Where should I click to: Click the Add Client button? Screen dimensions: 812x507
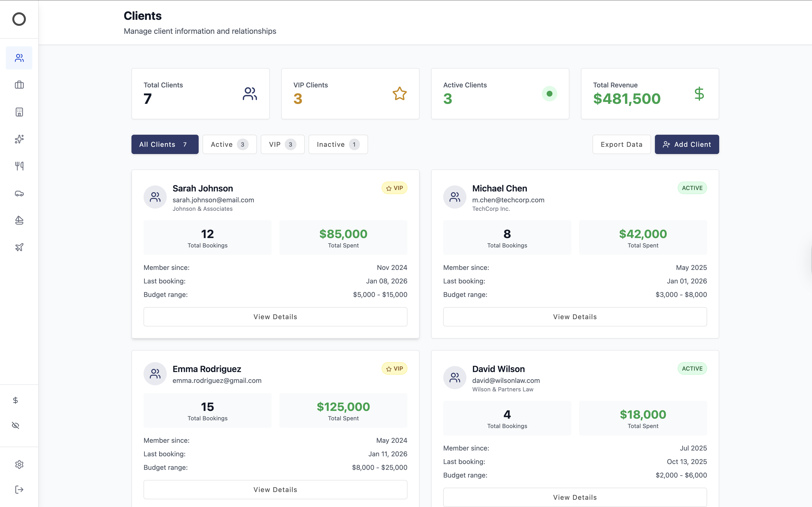[x=687, y=145]
